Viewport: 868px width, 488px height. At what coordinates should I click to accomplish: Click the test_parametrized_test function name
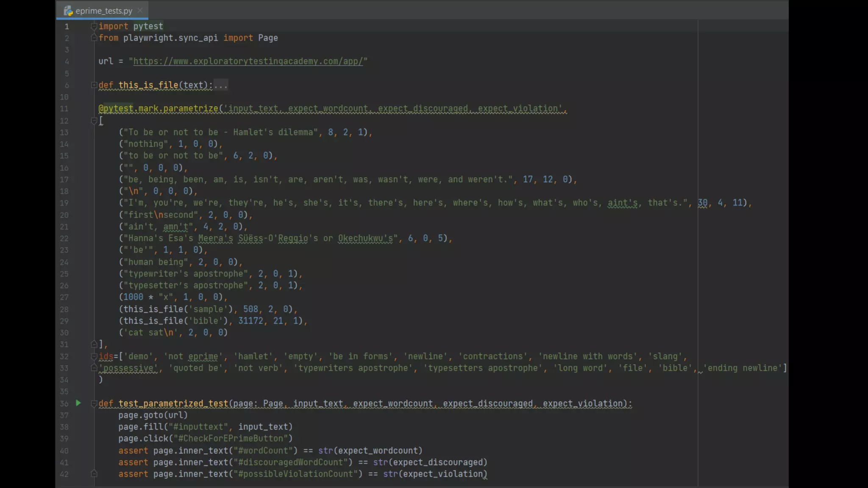click(173, 403)
